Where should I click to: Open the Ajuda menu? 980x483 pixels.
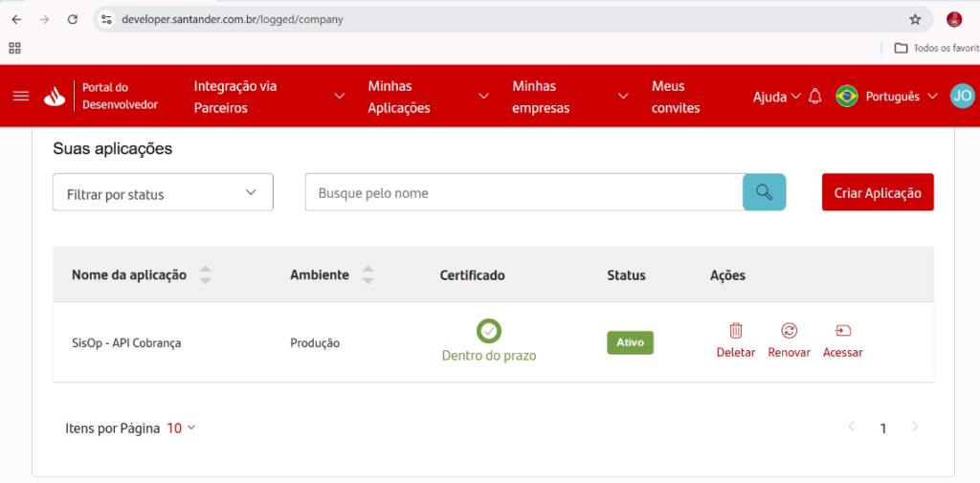(776, 97)
